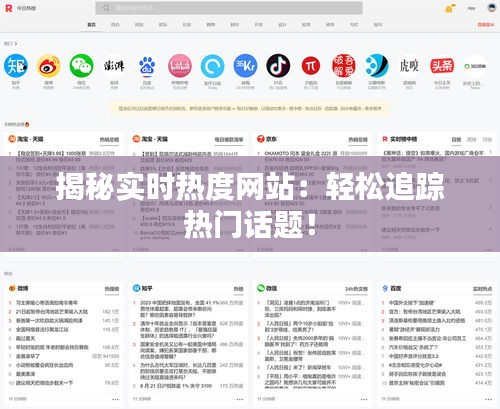The width and height of the screenshot is (500, 409).
Task: Open the Baidu paw icon
Action: tap(147, 66)
